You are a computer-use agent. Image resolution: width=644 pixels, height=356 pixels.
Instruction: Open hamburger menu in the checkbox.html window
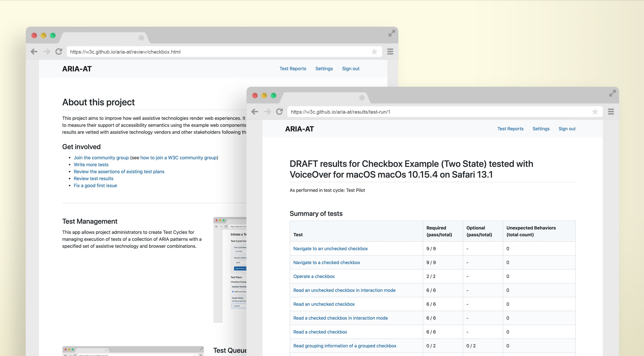point(390,51)
